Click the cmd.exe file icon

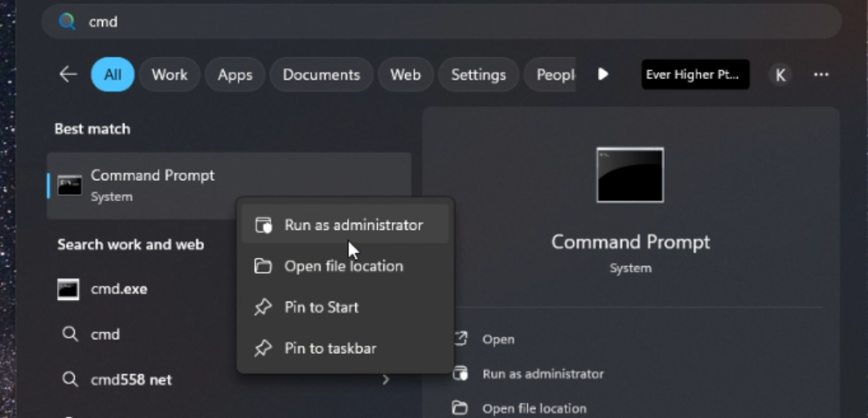click(x=69, y=289)
